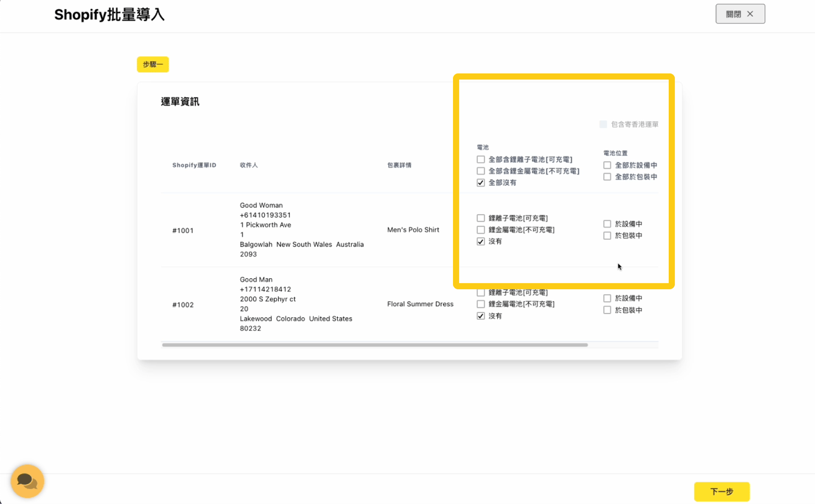Open the chat support bubble icon
Image resolution: width=815 pixels, height=504 pixels.
[x=27, y=481]
